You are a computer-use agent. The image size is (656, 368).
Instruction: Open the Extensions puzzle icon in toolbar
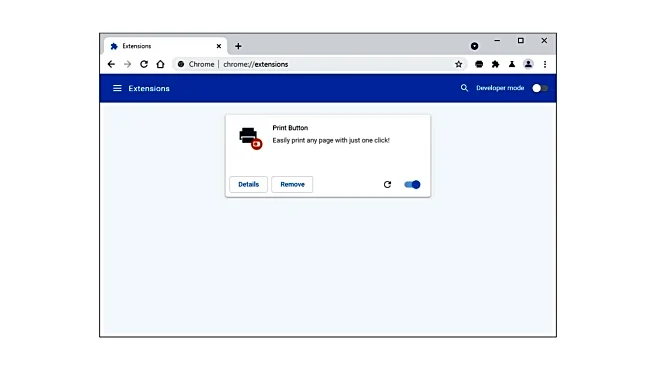(x=495, y=64)
